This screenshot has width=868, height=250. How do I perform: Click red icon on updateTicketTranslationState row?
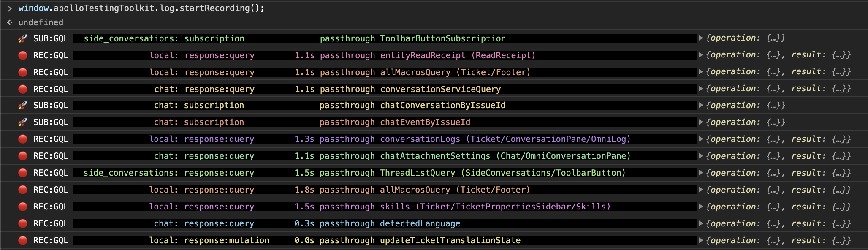tap(23, 240)
